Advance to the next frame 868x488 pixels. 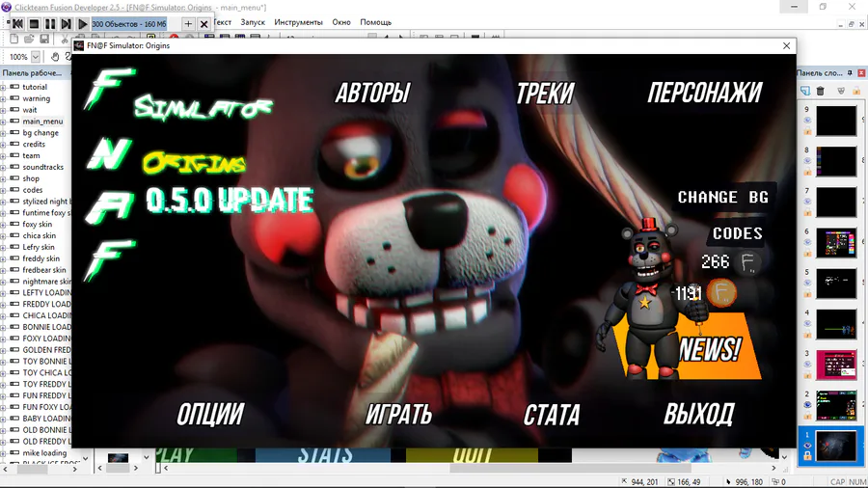point(66,24)
